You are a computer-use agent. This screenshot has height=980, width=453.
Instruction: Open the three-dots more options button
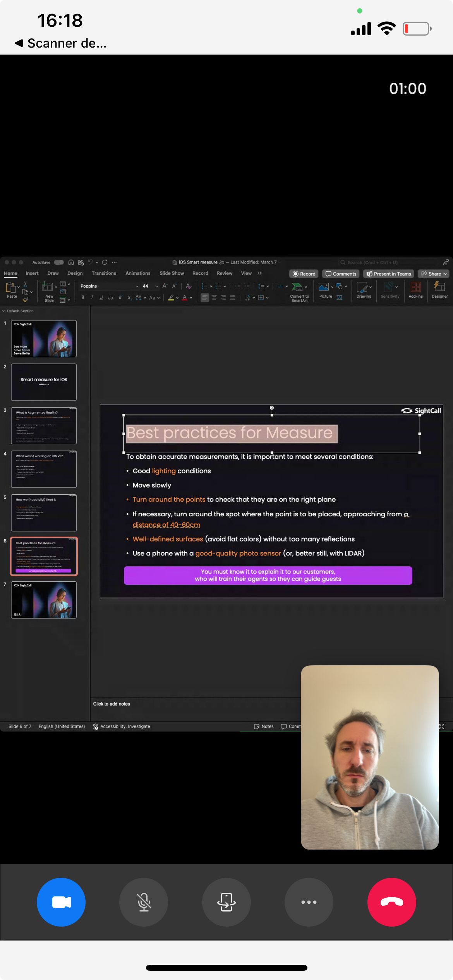(x=309, y=902)
